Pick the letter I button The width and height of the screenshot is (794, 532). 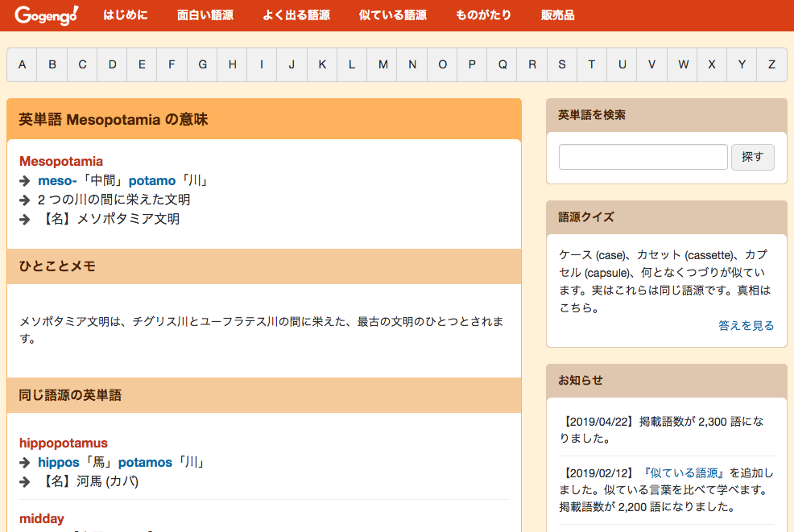(x=262, y=65)
